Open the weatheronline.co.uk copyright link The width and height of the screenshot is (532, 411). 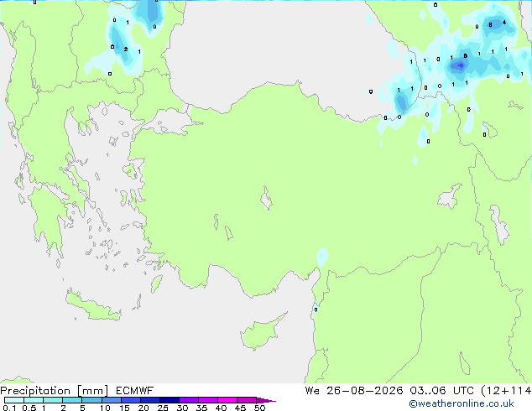pos(461,403)
